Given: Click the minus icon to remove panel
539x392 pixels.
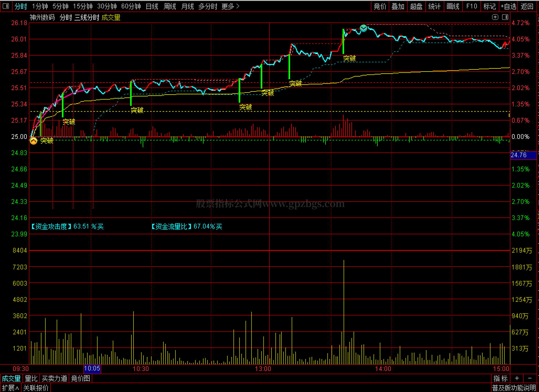Looking at the screenshot, I should pyautogui.click(x=530, y=378).
